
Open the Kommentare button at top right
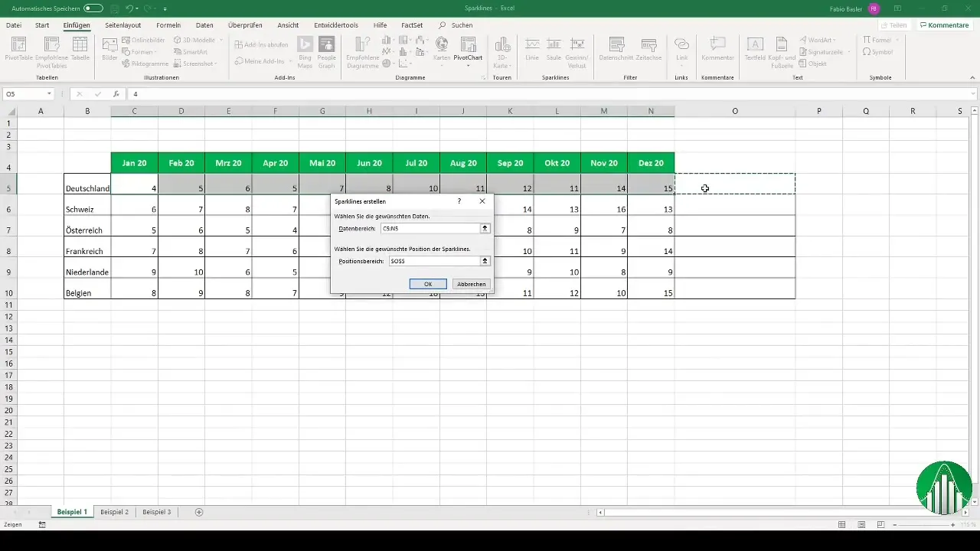(944, 24)
